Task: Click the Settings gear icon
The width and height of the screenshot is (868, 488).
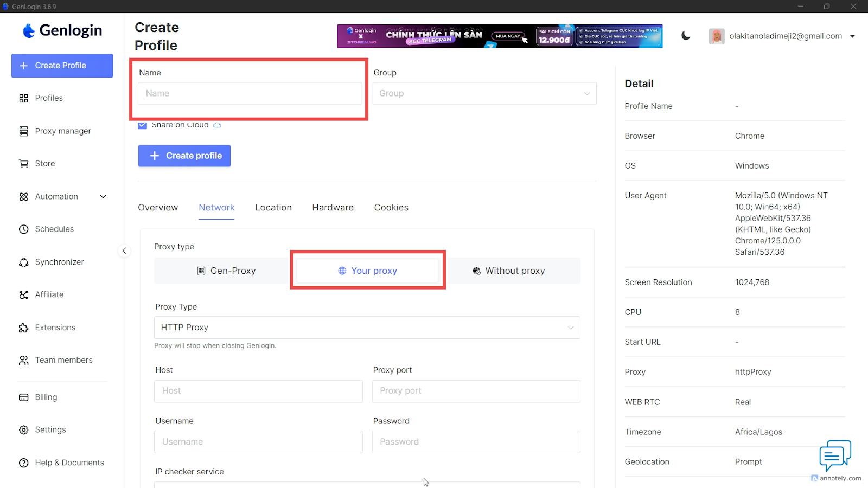Action: pos(24,430)
